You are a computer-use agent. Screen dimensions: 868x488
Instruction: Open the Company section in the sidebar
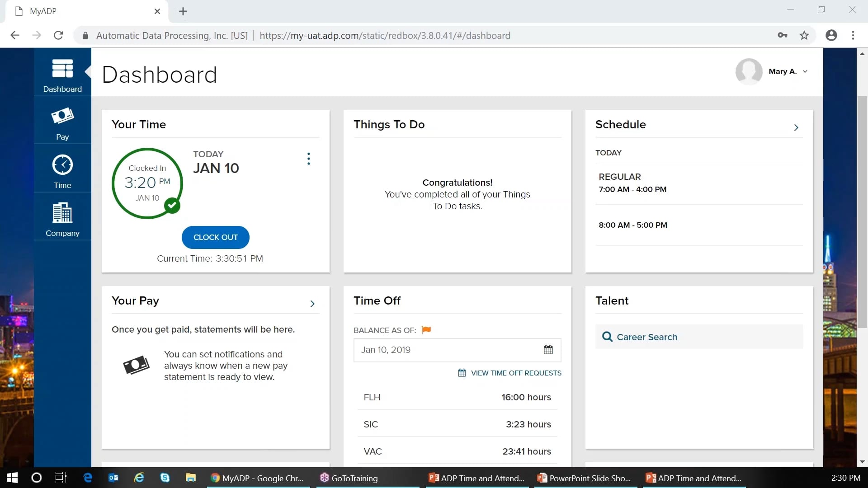tap(62, 218)
